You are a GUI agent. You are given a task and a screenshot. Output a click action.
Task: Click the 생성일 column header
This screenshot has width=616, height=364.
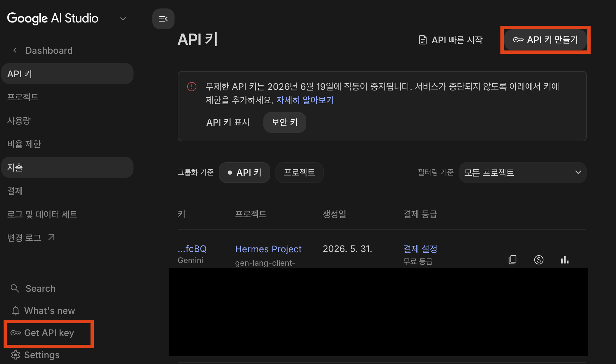click(x=334, y=214)
